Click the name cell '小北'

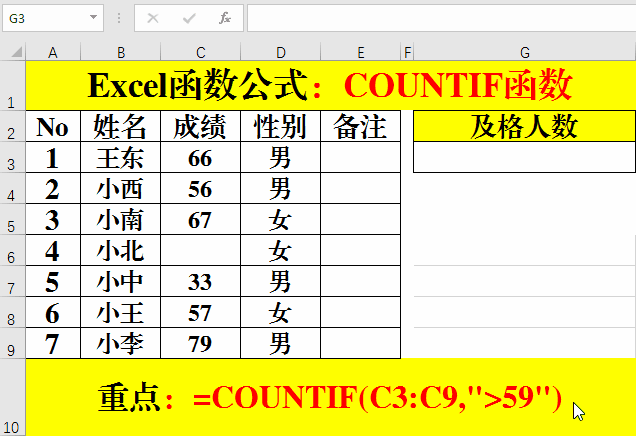point(120,250)
